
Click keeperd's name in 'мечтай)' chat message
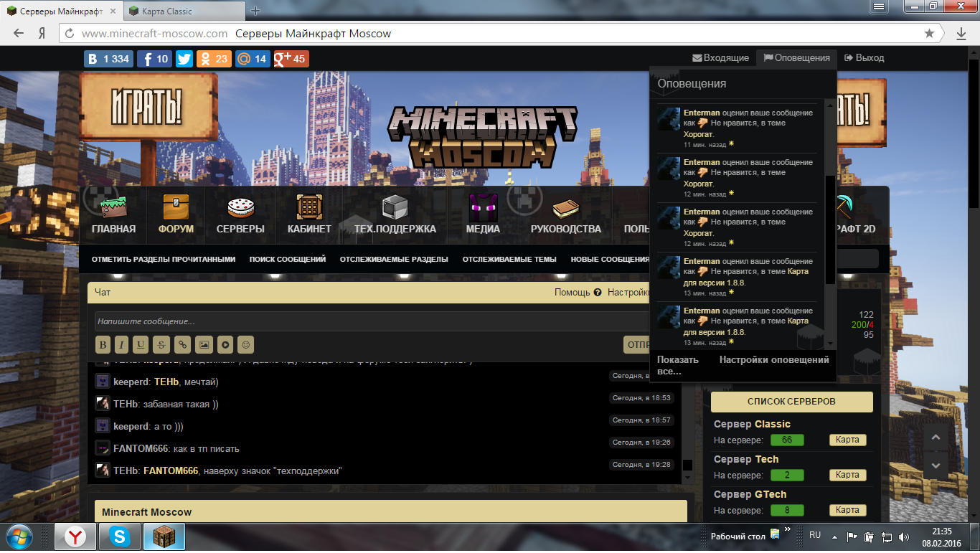tap(131, 382)
